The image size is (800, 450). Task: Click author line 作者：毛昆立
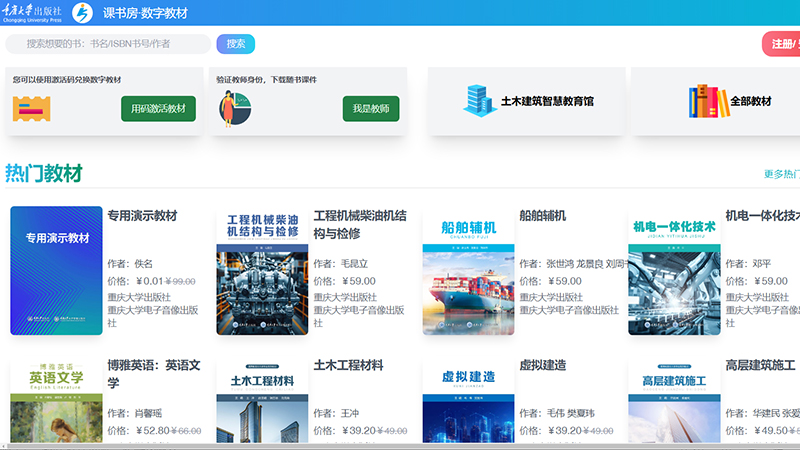pos(341,264)
